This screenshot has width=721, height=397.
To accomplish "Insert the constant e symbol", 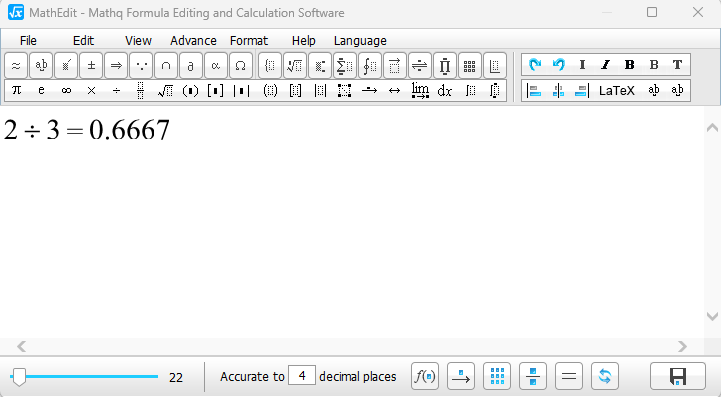I will pyautogui.click(x=41, y=91).
